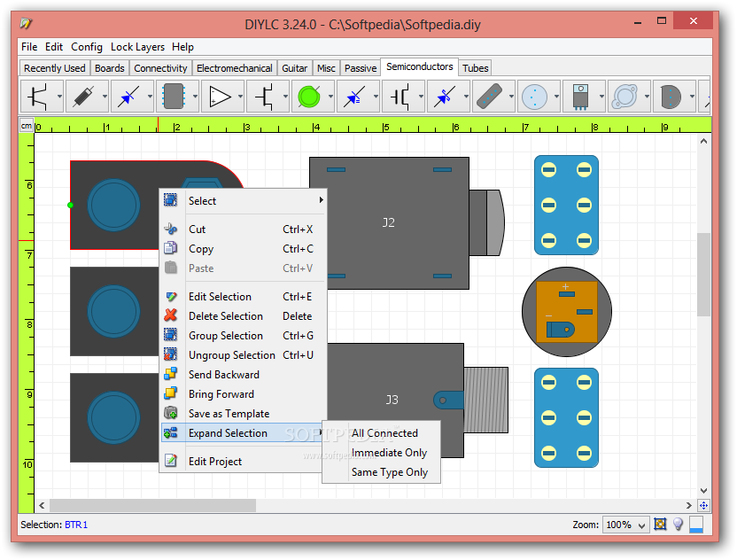Choose the TO-220 transistor package
Viewport: 737px width, 560px height.
pyautogui.click(x=580, y=97)
